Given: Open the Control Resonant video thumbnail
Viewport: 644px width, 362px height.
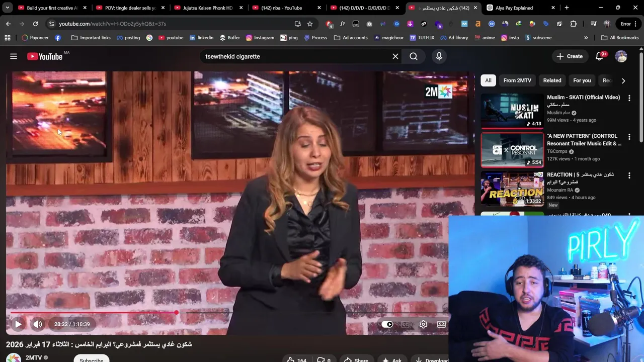Looking at the screenshot, I should point(512,150).
